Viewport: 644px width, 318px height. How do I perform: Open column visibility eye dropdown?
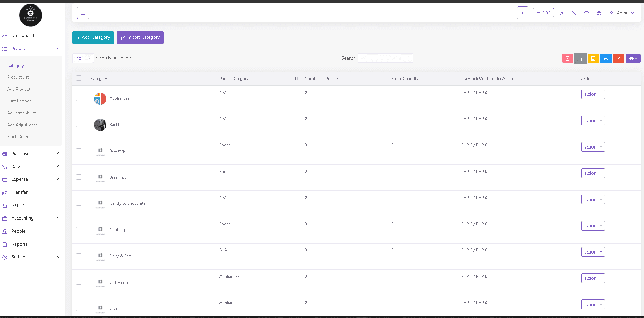tap(633, 58)
